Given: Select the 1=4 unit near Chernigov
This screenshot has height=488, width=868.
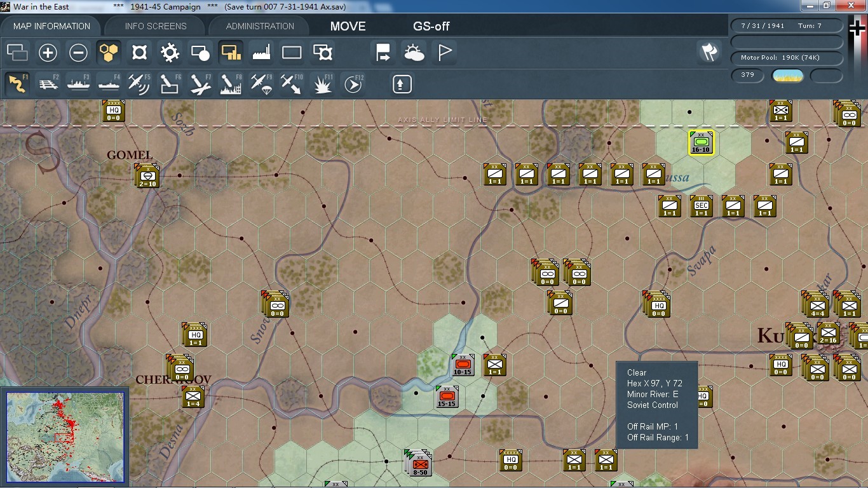Looking at the screenshot, I should point(193,396).
